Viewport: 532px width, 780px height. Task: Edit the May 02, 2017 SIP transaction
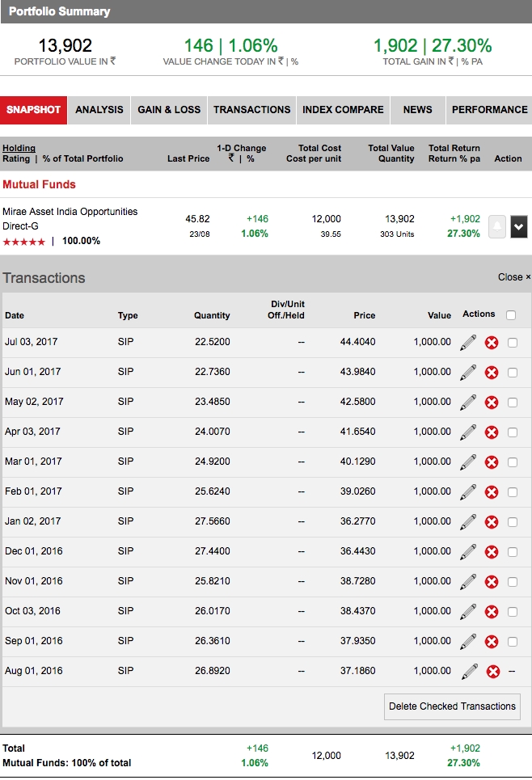[x=467, y=403]
